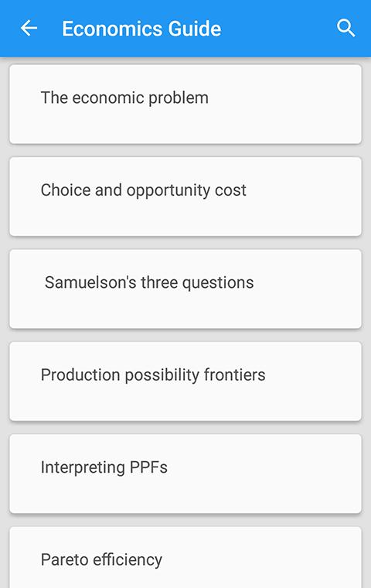Open Production possibility frontiers topic
This screenshot has width=371, height=588.
coord(185,381)
